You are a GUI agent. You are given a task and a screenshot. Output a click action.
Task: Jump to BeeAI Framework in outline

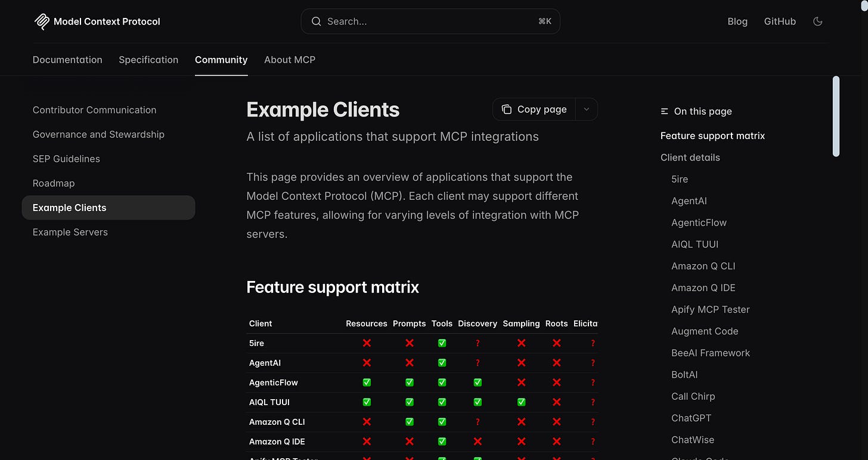[711, 353]
